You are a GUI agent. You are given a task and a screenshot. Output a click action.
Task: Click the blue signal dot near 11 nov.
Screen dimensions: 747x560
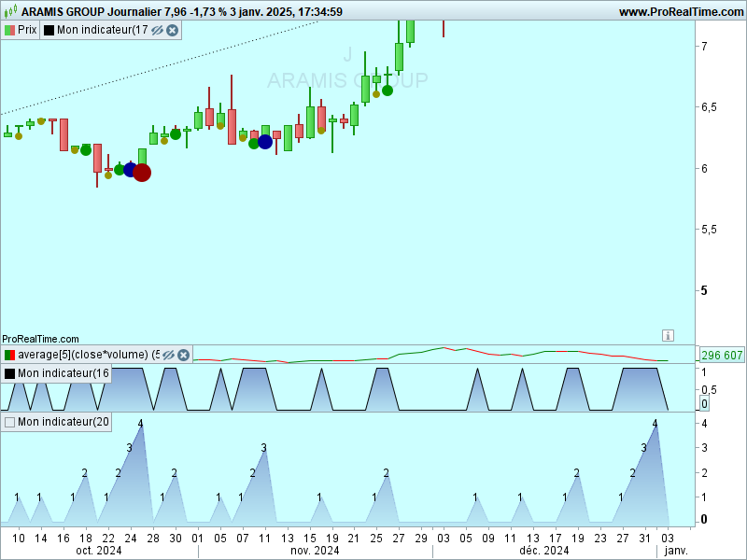(x=265, y=142)
